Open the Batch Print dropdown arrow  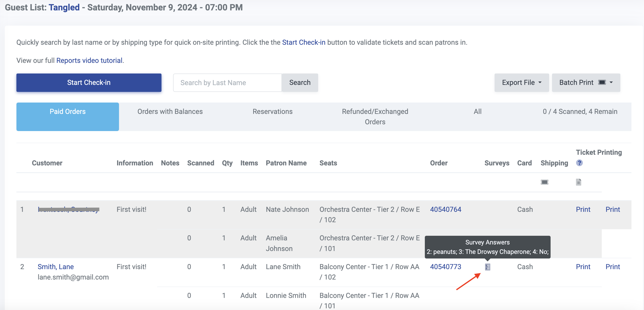point(611,82)
